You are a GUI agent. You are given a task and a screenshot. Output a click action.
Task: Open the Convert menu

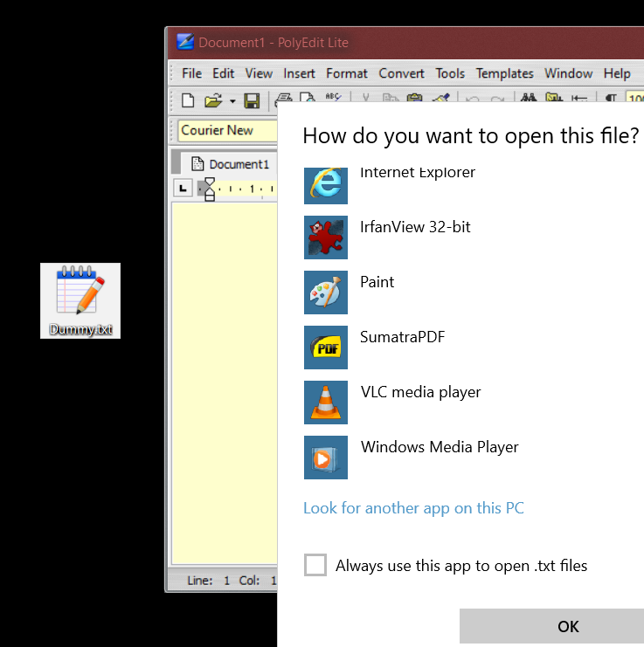(x=401, y=73)
